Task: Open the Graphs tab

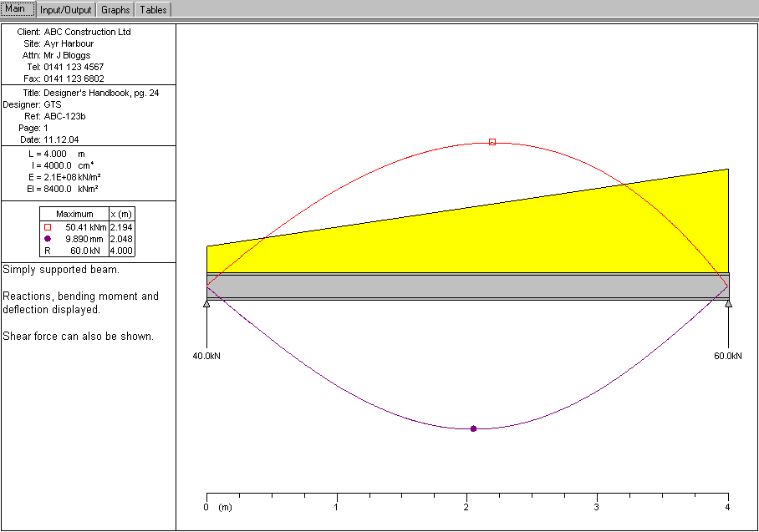Action: tap(115, 10)
